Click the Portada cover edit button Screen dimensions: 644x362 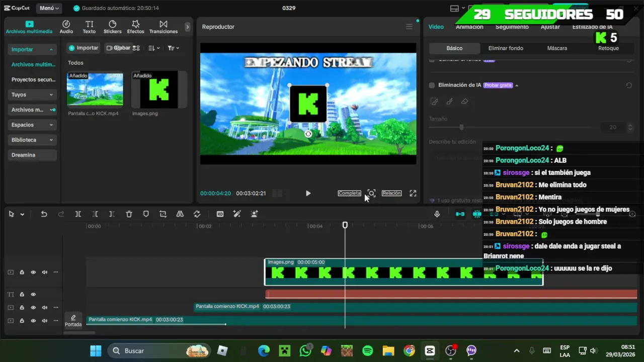tap(73, 320)
